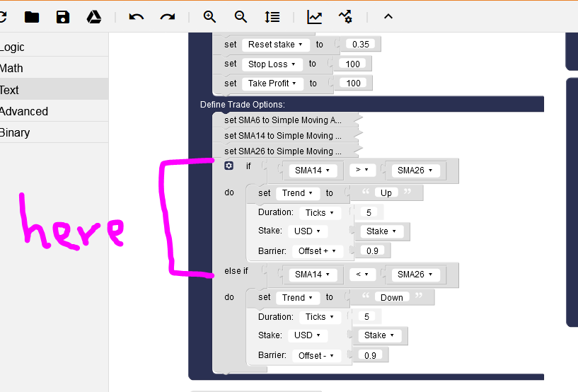Open SMA14 dropdown in the else if condition
The width and height of the screenshot is (578, 392).
point(312,275)
